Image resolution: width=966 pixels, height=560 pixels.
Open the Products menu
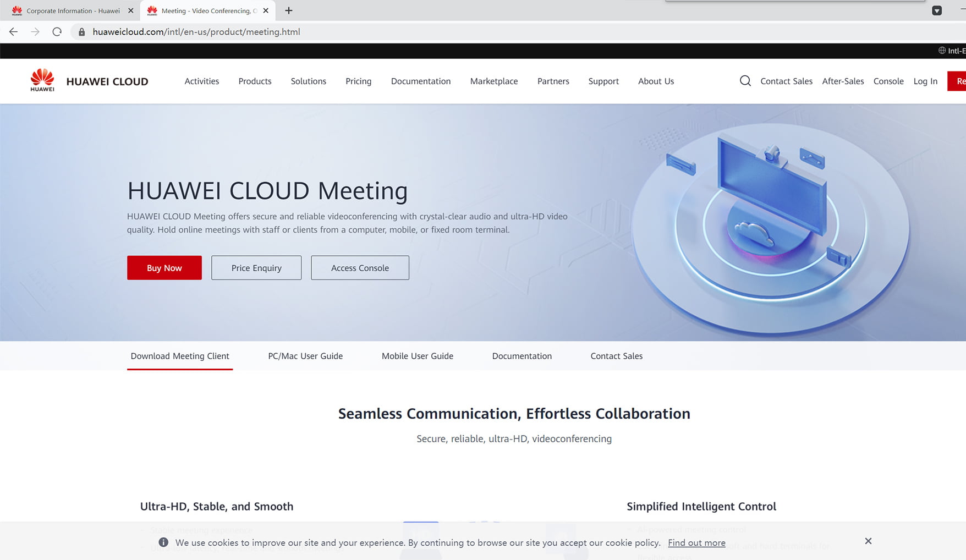click(255, 81)
